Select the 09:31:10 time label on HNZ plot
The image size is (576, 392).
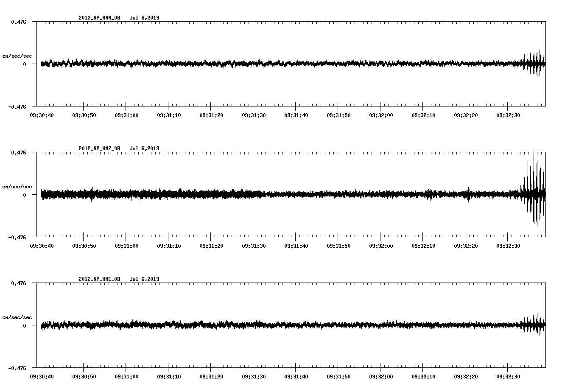pos(169,246)
